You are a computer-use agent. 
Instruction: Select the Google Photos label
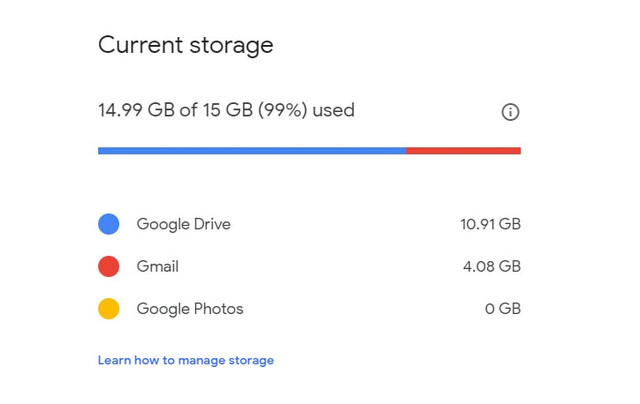(x=190, y=309)
